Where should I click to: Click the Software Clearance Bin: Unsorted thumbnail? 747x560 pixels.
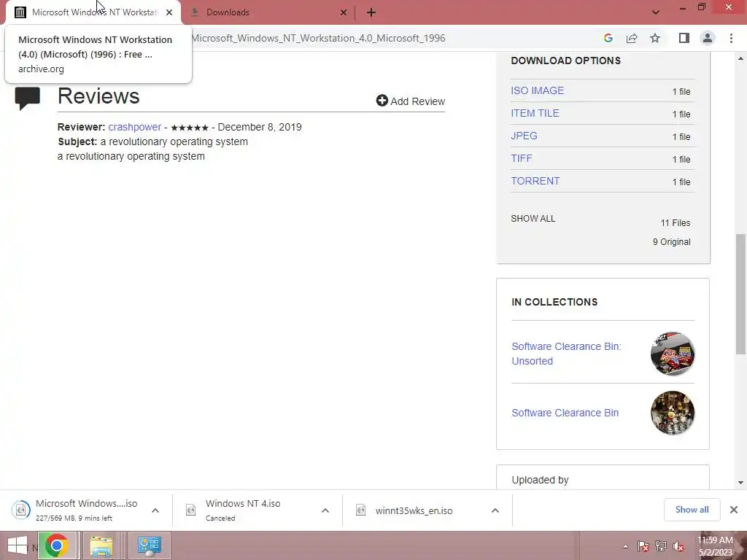pyautogui.click(x=672, y=354)
